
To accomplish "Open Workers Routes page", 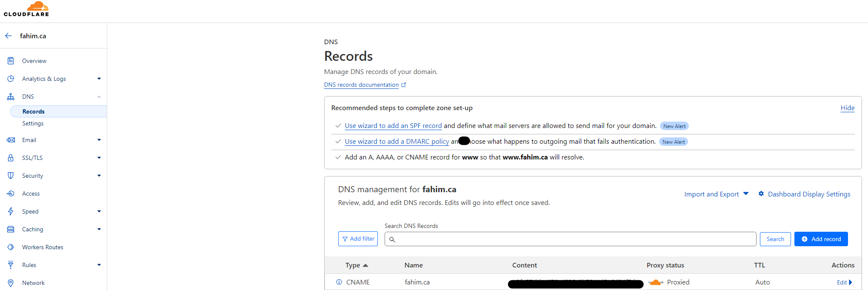I will tap(43, 247).
